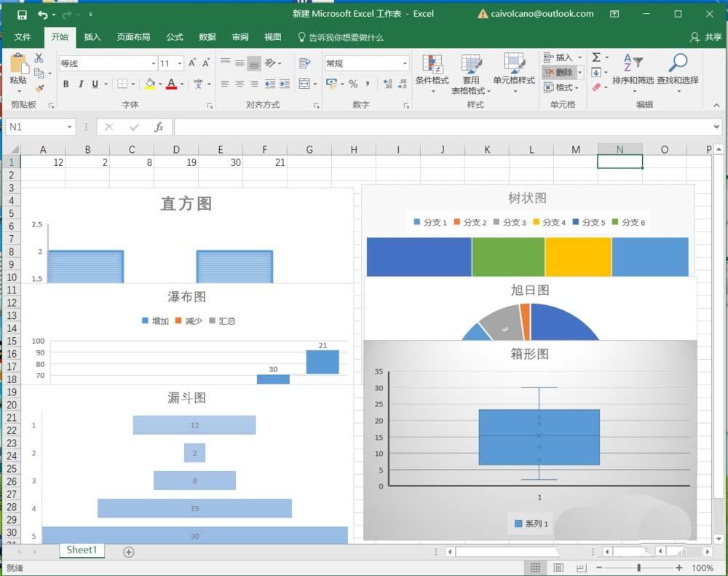Open the font name dropdown
The image size is (728, 576).
tap(154, 64)
